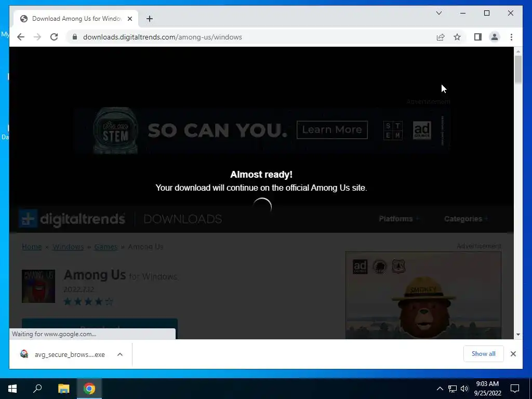The height and width of the screenshot is (399, 532).
Task: Open the Chrome side panel
Action: 478,37
